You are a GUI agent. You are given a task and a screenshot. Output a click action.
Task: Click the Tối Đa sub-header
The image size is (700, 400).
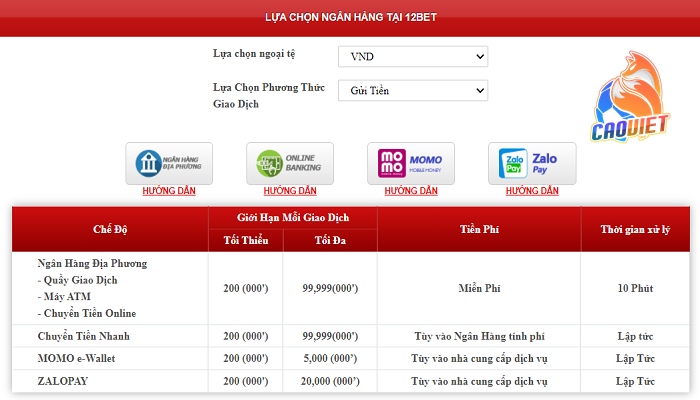pyautogui.click(x=330, y=240)
